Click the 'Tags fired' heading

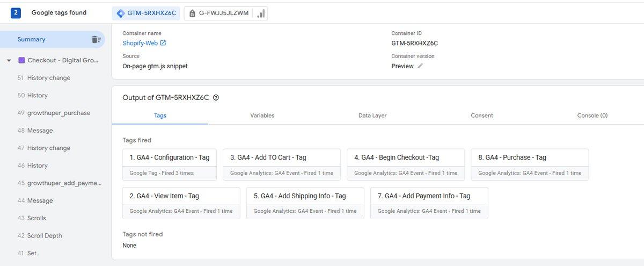pos(137,140)
